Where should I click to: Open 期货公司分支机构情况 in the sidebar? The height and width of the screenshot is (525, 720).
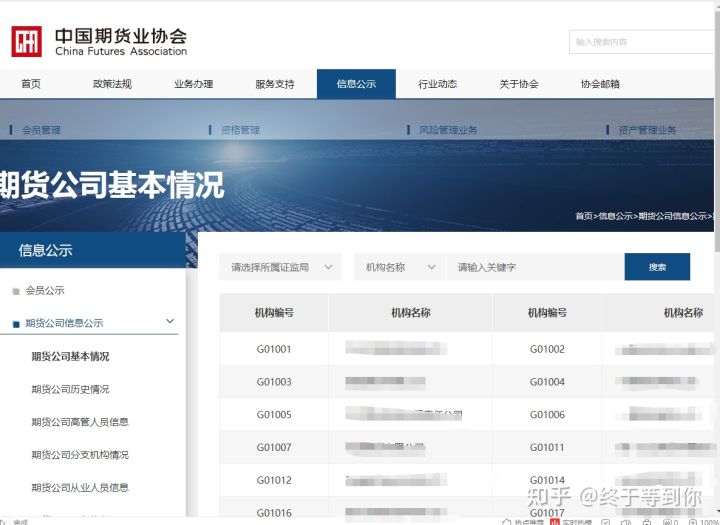click(80, 455)
